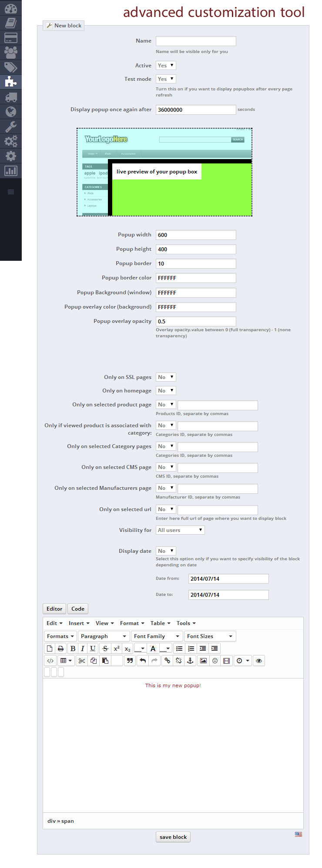Select the puzzle-piece Modules sidebar icon
Image resolution: width=322 pixels, height=868 pixels.
click(x=11, y=82)
